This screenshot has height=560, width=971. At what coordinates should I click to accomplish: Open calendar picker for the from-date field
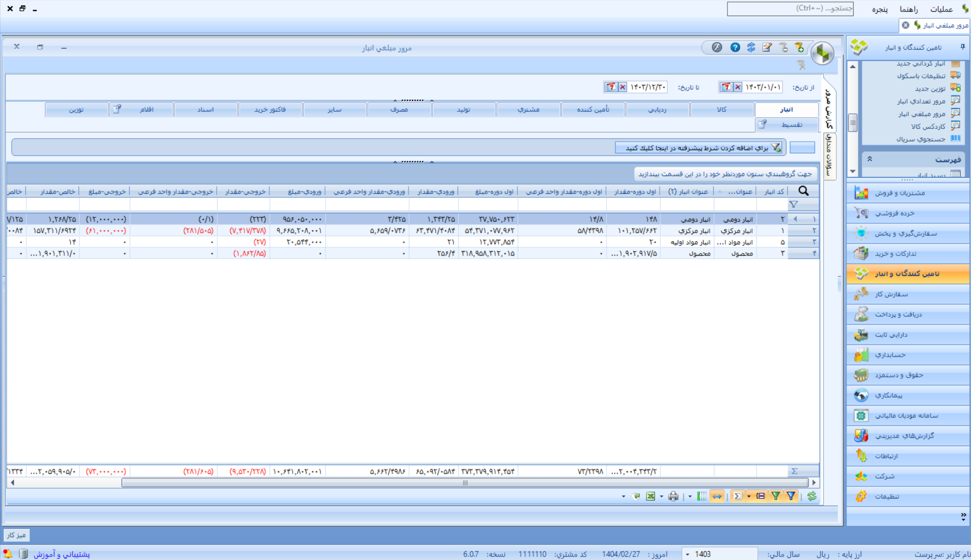pos(726,87)
